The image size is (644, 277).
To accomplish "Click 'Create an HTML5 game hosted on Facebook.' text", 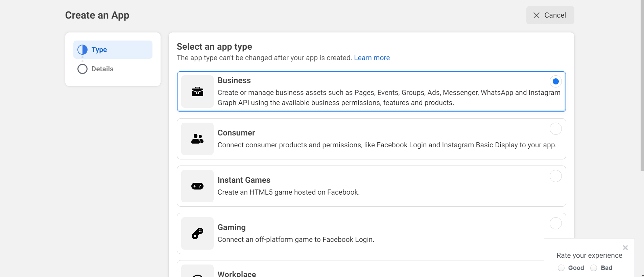I will point(289,192).
